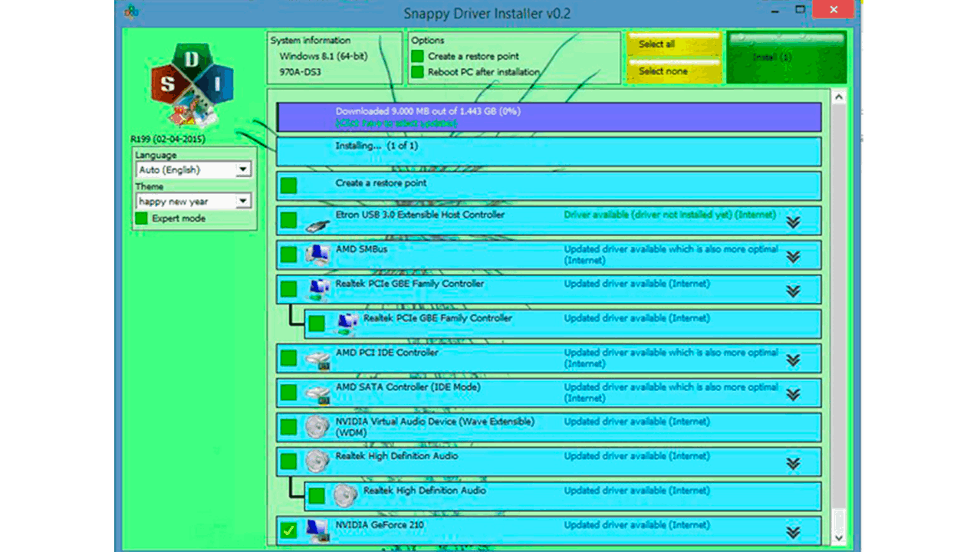This screenshot has height=552, width=980.
Task: Click the network icon of the parent Realtek PCIe GBE row
Action: (x=318, y=290)
